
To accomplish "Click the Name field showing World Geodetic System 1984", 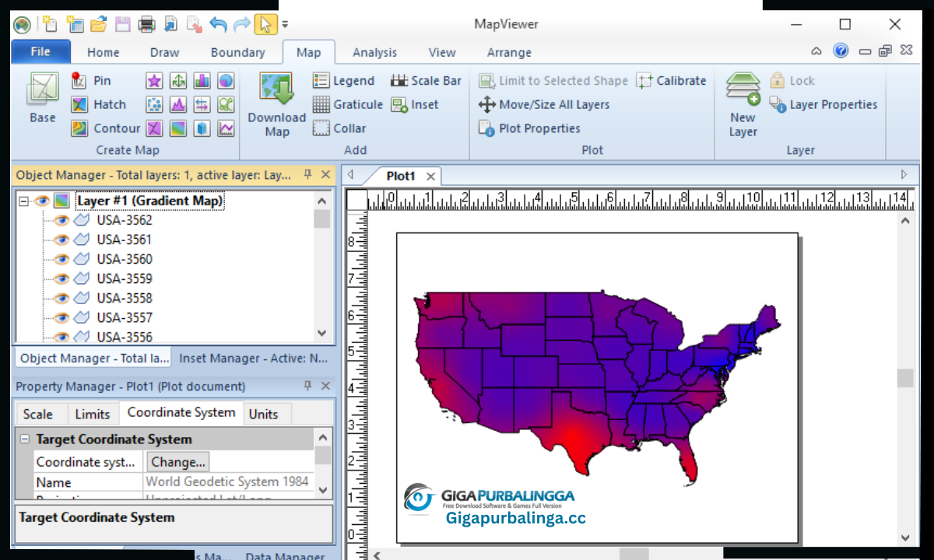I will pyautogui.click(x=229, y=481).
